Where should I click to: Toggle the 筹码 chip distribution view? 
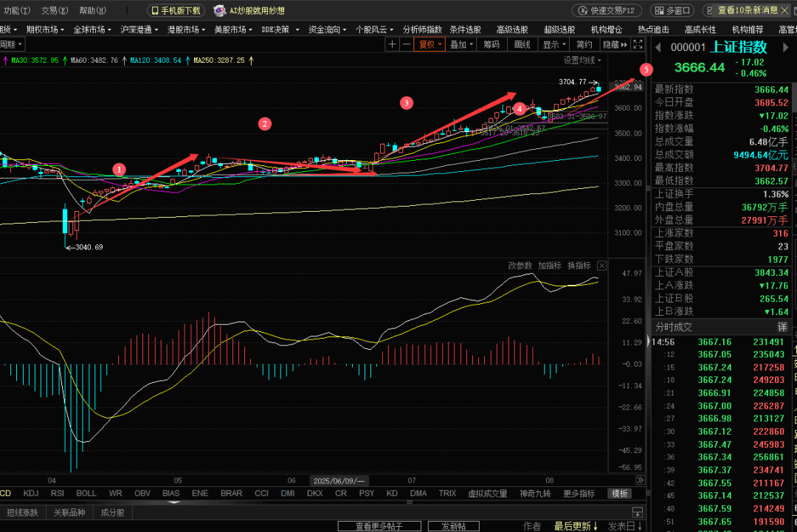click(491, 44)
